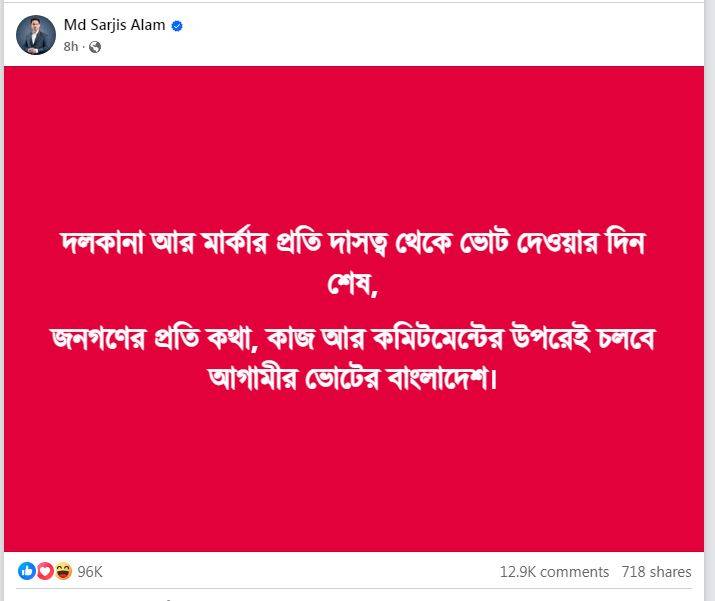Click the word শেষ, in the post

tap(357, 287)
